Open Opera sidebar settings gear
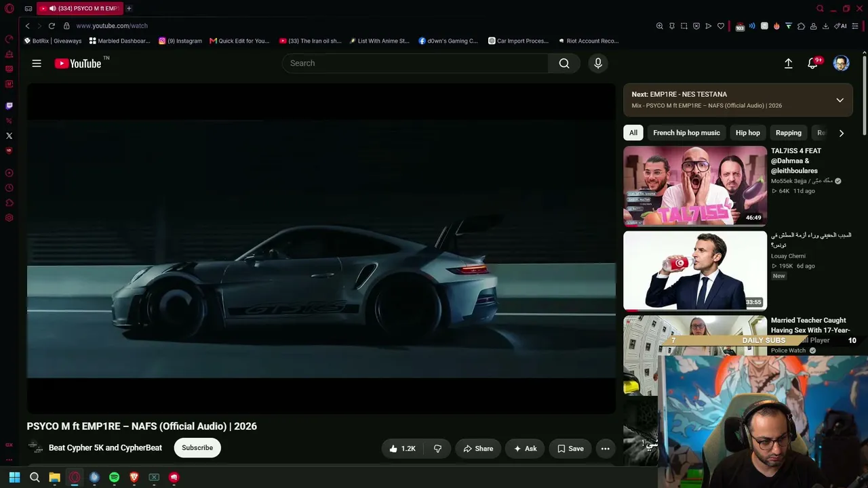The height and width of the screenshot is (488, 868). click(9, 218)
